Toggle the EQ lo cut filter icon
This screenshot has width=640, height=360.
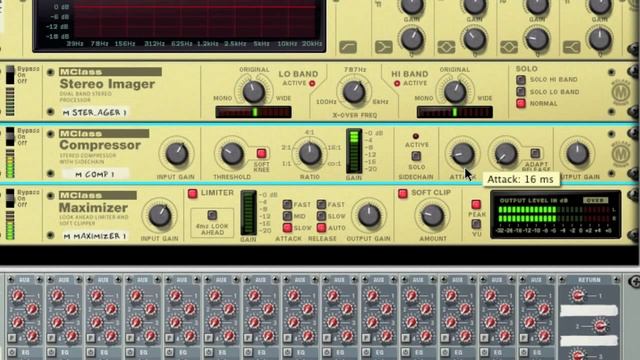click(348, 47)
